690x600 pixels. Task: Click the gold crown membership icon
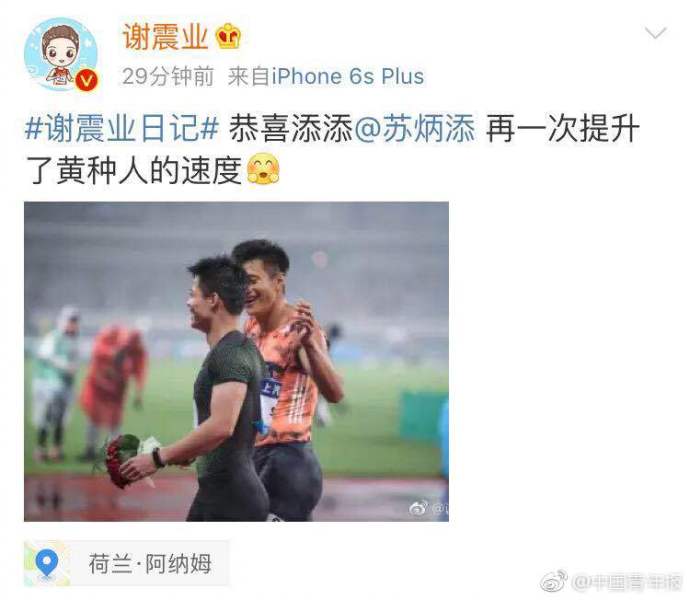[x=228, y=36]
